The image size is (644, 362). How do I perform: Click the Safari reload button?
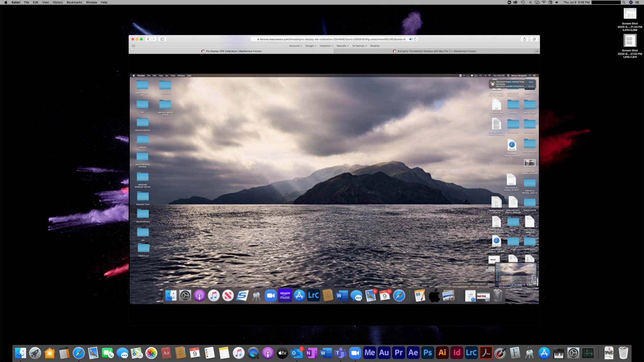(x=415, y=39)
